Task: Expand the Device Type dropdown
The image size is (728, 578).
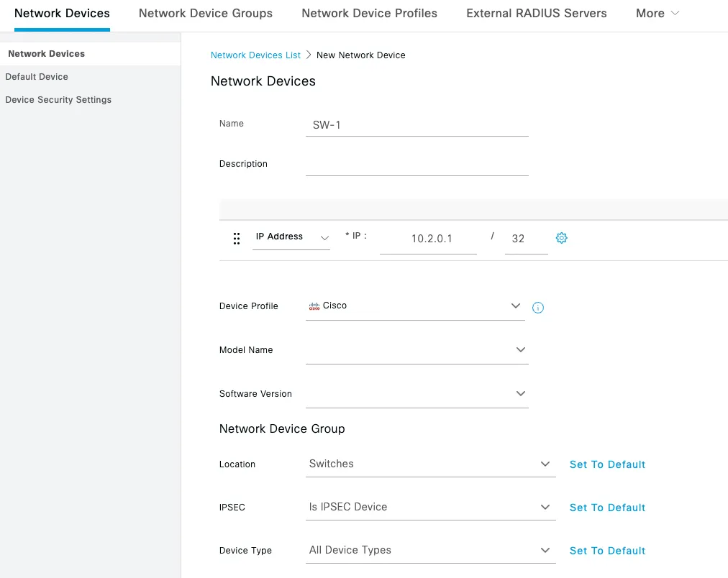Action: [545, 550]
